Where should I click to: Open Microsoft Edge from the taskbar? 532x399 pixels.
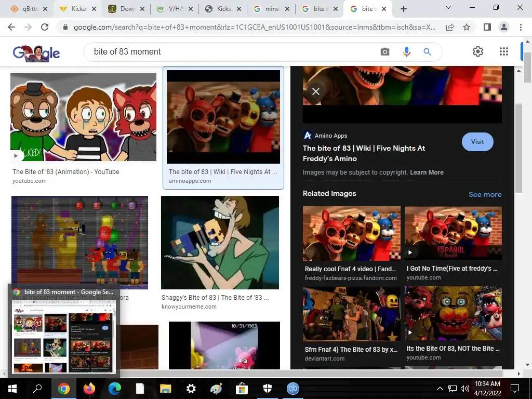[114, 389]
